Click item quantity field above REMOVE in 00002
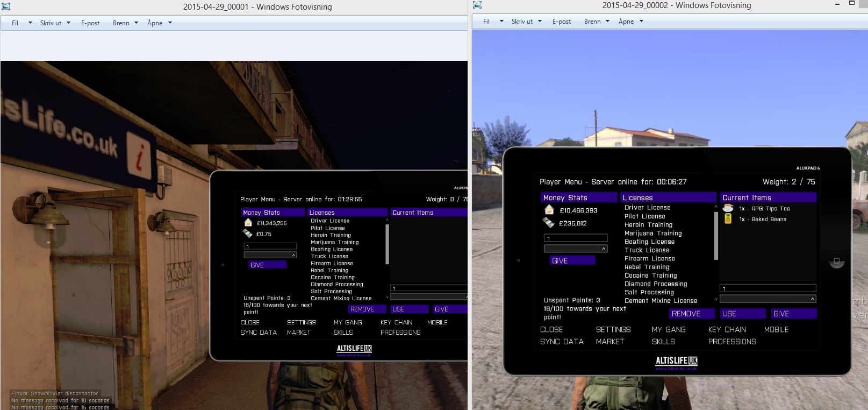The height and width of the screenshot is (410, 868). click(768, 288)
